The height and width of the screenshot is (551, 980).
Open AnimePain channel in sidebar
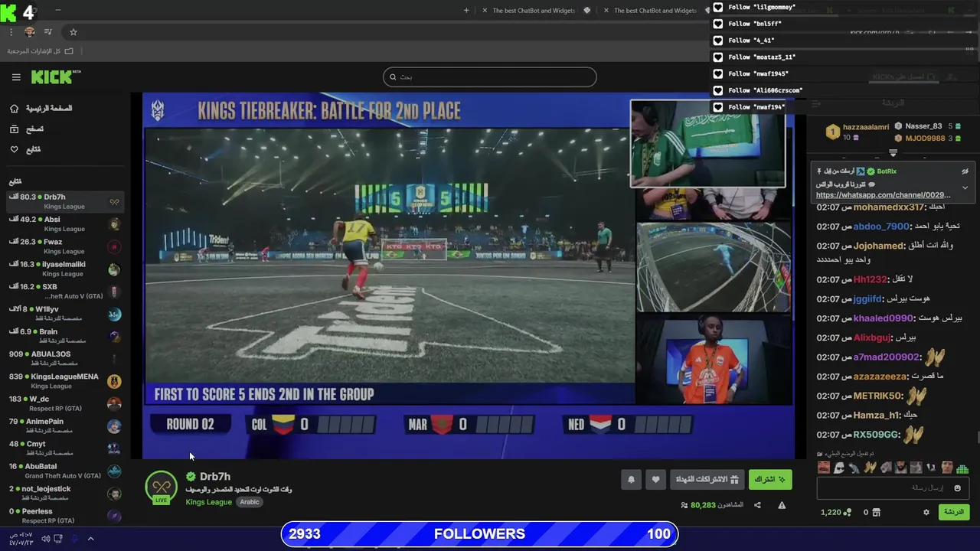(x=64, y=425)
